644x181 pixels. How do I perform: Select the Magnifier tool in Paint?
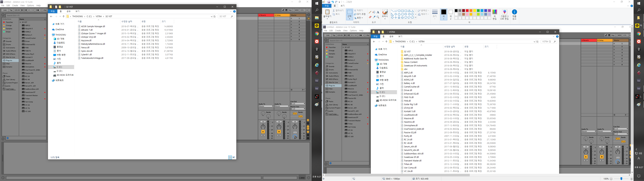[x=378, y=17]
